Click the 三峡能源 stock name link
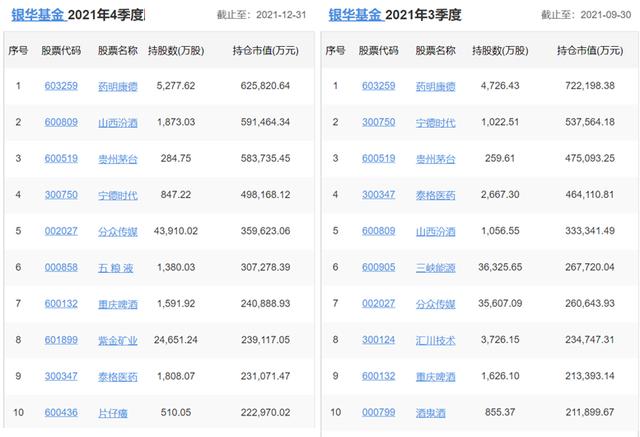The height and width of the screenshot is (437, 640). [435, 268]
